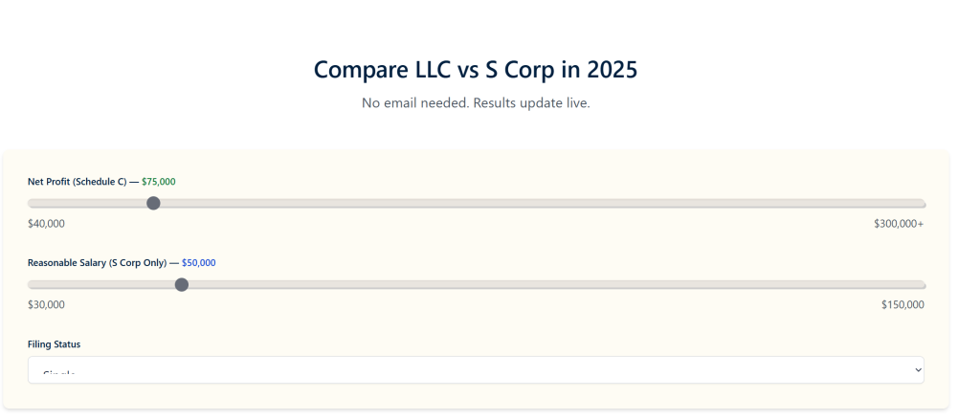The image size is (980, 420).
Task: Click the 'Net Profit (Schedule C)' label
Action: [77, 182]
